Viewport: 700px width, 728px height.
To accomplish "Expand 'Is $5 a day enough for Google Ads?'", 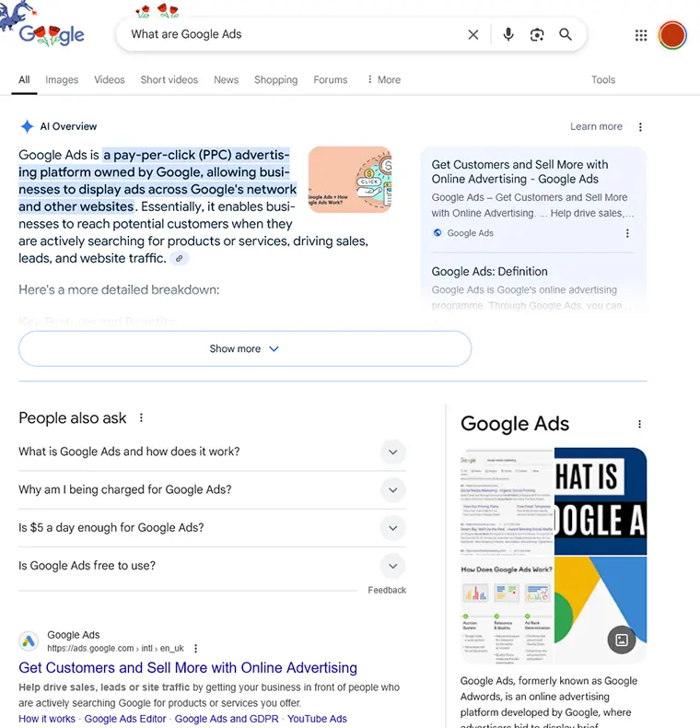I will tap(212, 528).
